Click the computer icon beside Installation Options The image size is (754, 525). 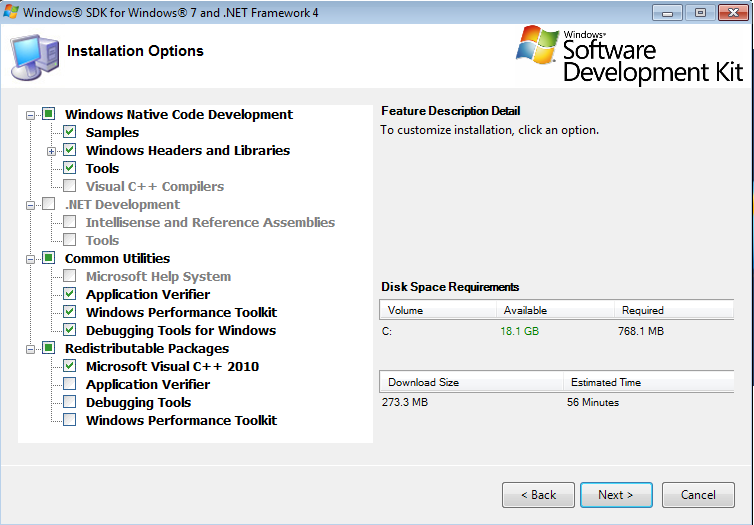[x=34, y=57]
